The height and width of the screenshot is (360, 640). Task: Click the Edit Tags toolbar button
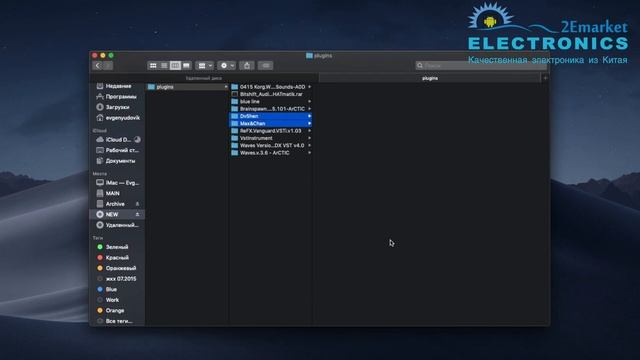click(266, 66)
